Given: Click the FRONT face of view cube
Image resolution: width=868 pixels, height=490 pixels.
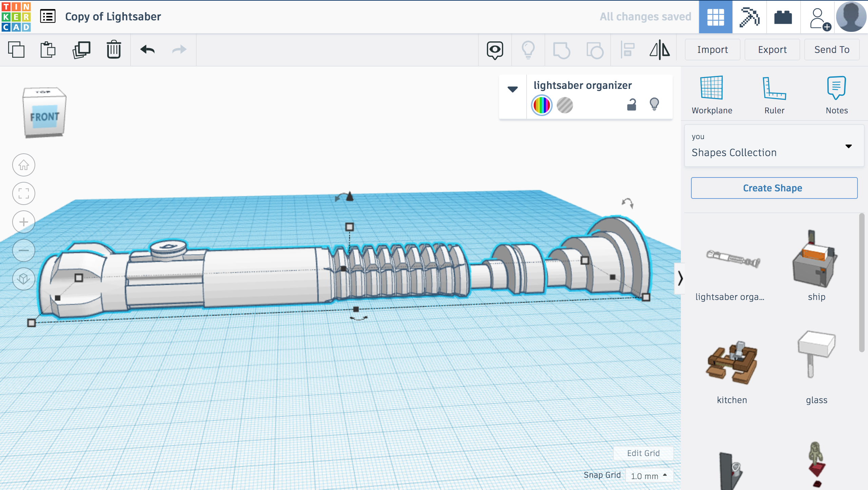Looking at the screenshot, I should tap(45, 117).
